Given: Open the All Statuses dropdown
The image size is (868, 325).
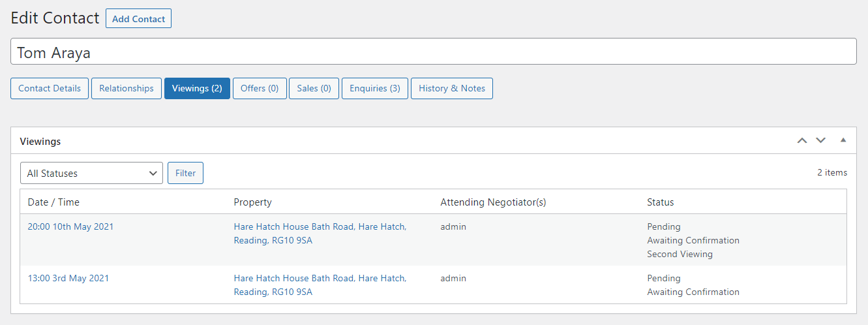Looking at the screenshot, I should (92, 173).
